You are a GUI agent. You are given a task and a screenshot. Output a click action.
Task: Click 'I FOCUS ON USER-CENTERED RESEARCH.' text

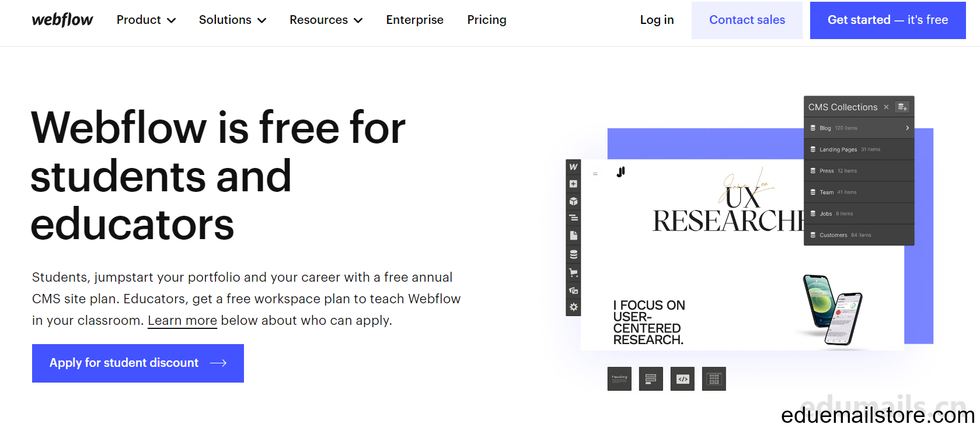[x=648, y=323]
